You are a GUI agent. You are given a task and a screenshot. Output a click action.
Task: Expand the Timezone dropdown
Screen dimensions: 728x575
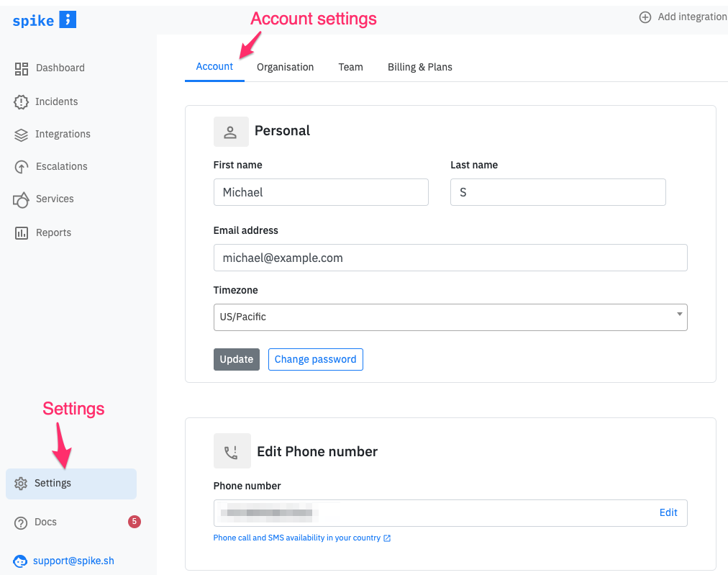(x=450, y=317)
